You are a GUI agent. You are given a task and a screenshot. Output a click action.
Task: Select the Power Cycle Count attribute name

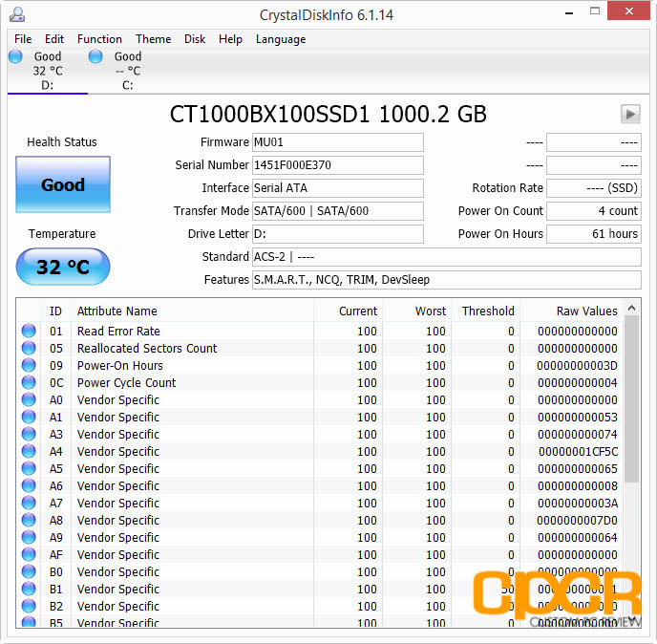tap(127, 383)
